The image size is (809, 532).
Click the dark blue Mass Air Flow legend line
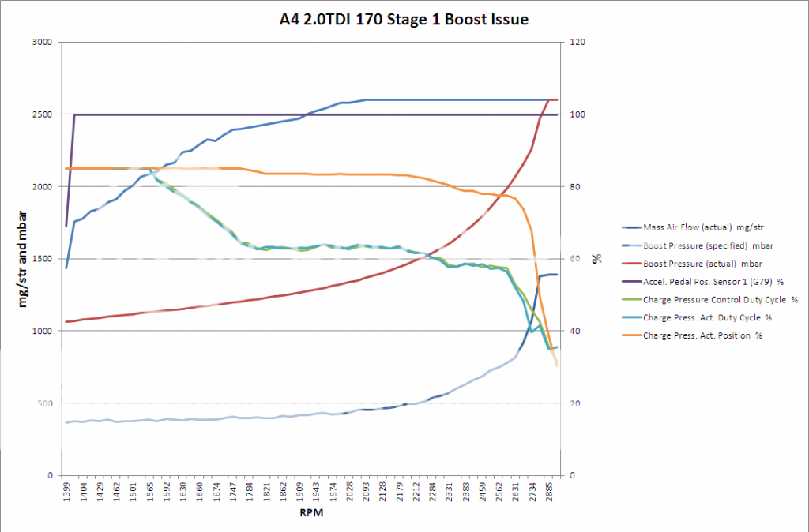tap(632, 227)
